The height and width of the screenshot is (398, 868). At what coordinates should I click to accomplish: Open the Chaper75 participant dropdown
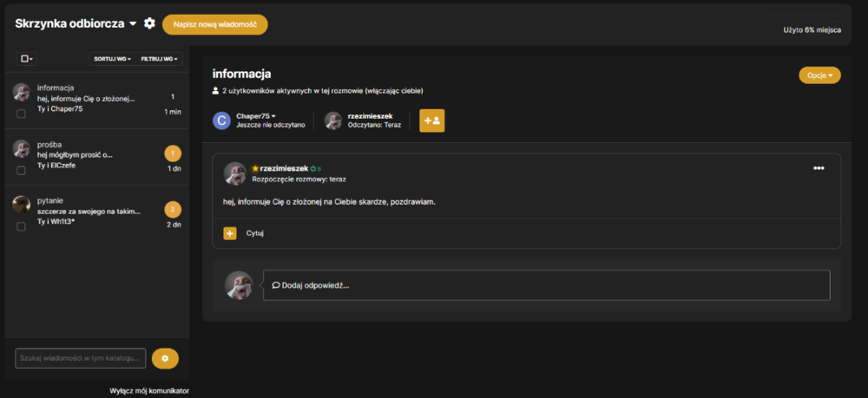tap(256, 116)
